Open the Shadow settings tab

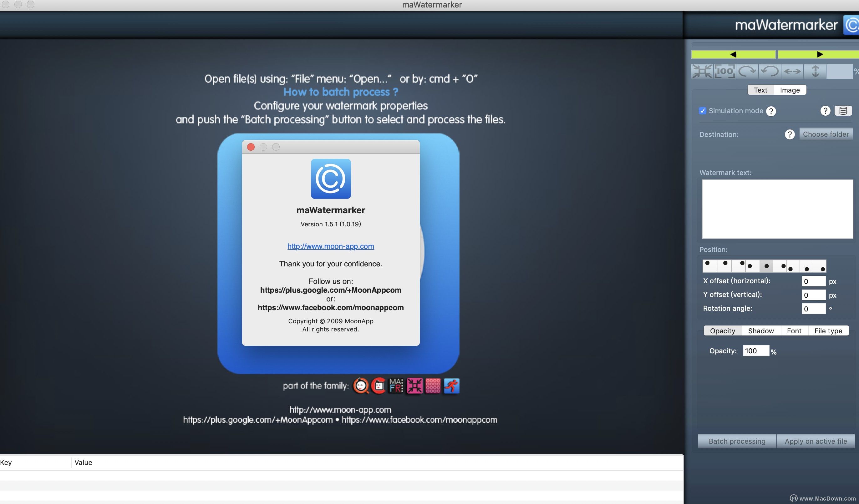tap(761, 330)
